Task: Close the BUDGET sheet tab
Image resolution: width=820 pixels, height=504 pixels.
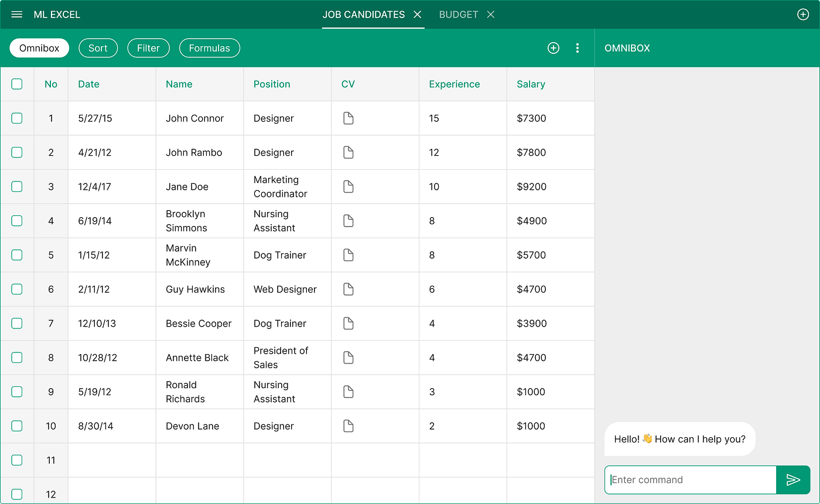Action: 491,14
